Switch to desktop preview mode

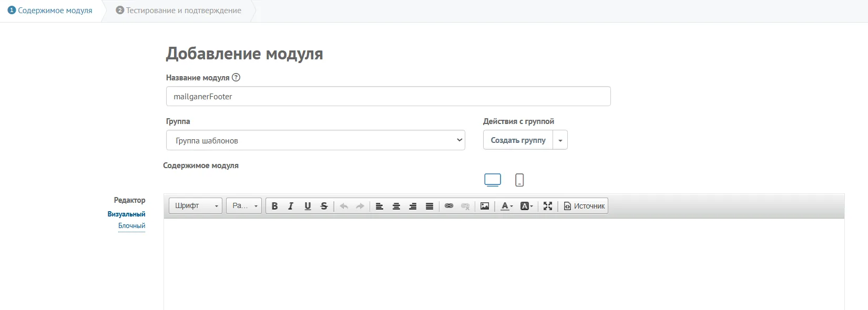point(493,180)
